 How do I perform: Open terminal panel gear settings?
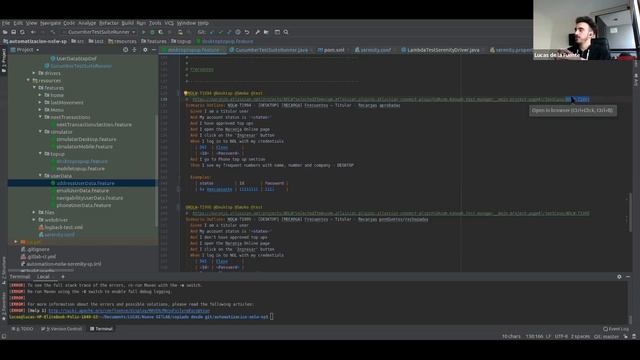click(x=619, y=277)
